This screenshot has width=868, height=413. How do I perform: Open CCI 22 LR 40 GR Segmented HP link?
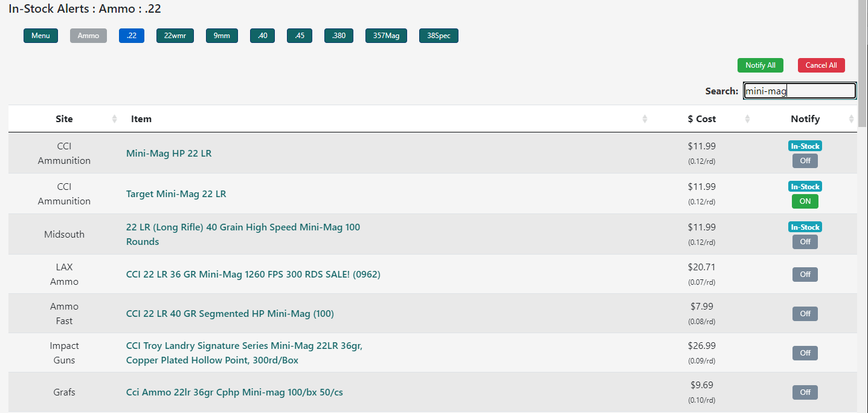click(230, 314)
